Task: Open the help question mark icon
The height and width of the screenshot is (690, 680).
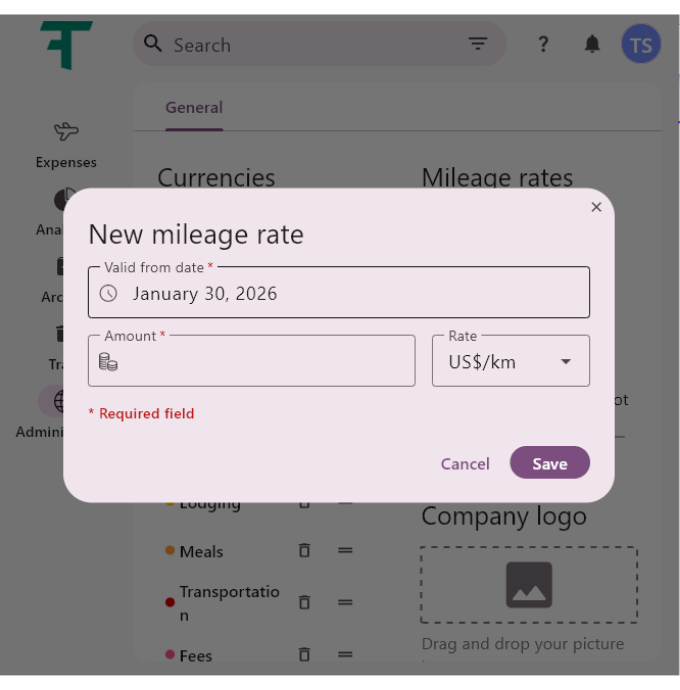Action: point(543,44)
